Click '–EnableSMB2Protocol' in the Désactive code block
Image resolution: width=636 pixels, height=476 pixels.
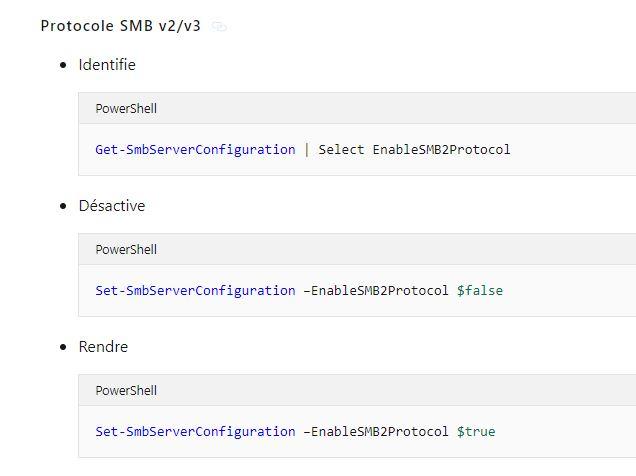[x=375, y=291]
